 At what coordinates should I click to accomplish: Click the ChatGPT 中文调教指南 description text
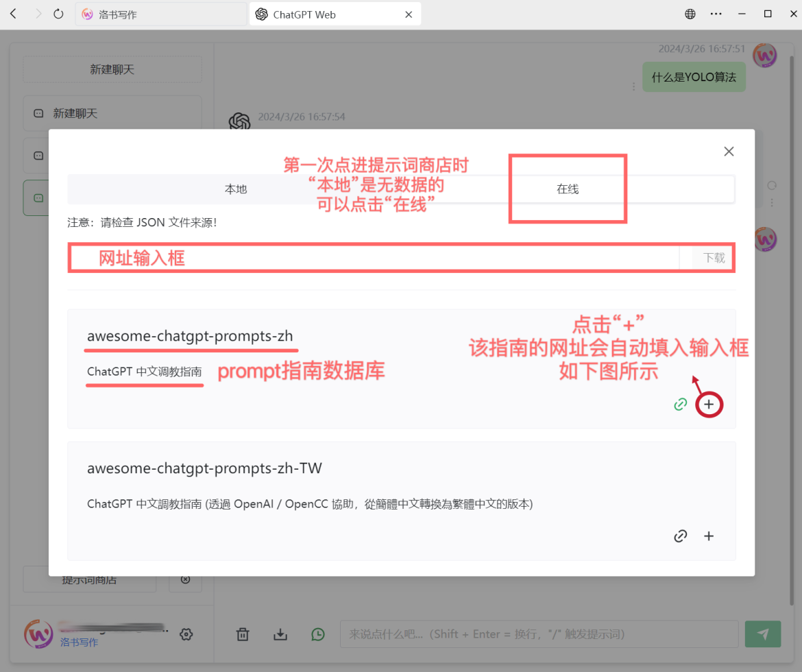[x=144, y=372]
